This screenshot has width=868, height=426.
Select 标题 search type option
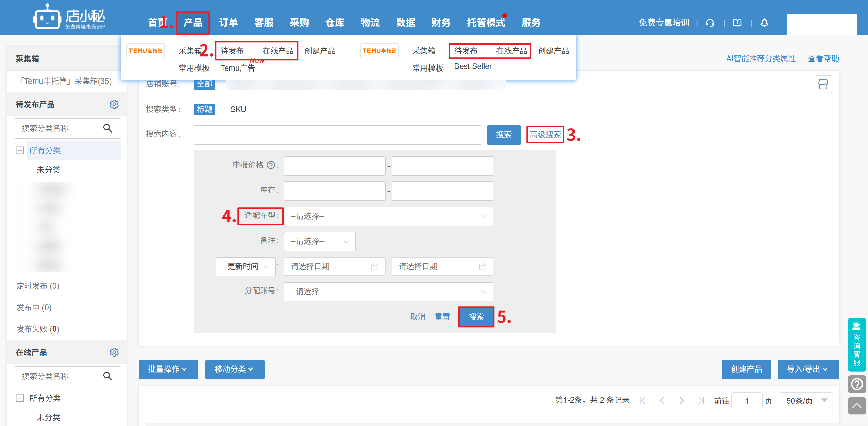tap(204, 109)
